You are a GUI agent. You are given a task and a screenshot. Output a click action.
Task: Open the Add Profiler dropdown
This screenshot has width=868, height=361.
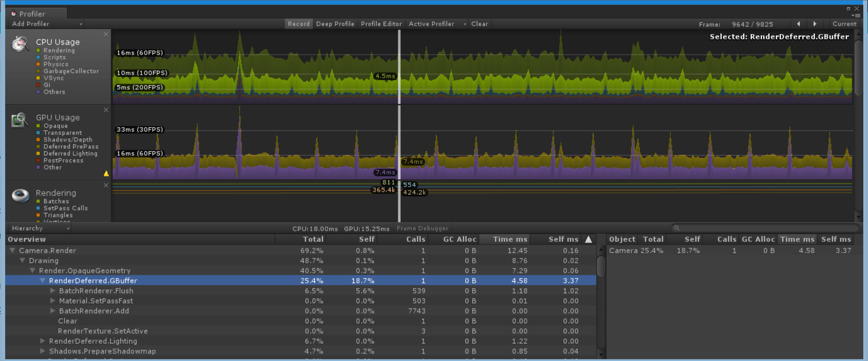(46, 24)
